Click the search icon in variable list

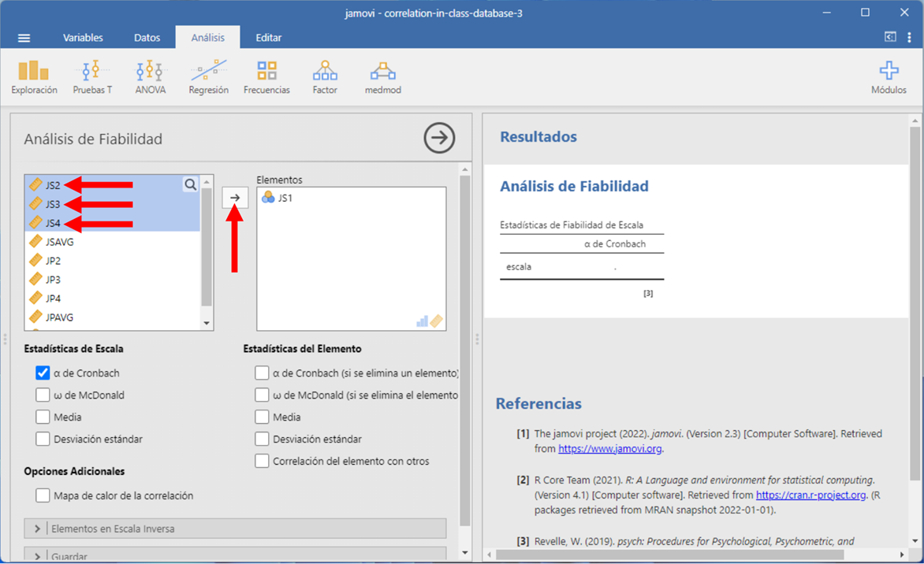point(191,185)
